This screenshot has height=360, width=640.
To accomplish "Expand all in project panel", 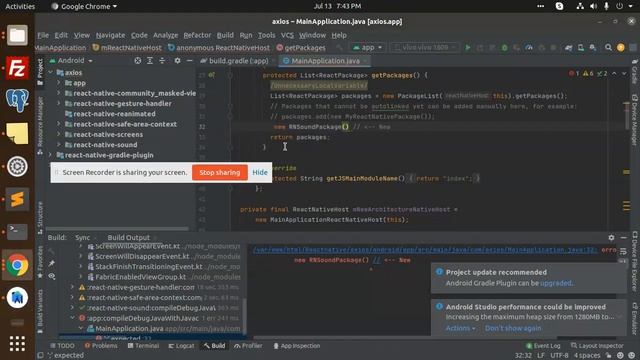I will point(150,60).
